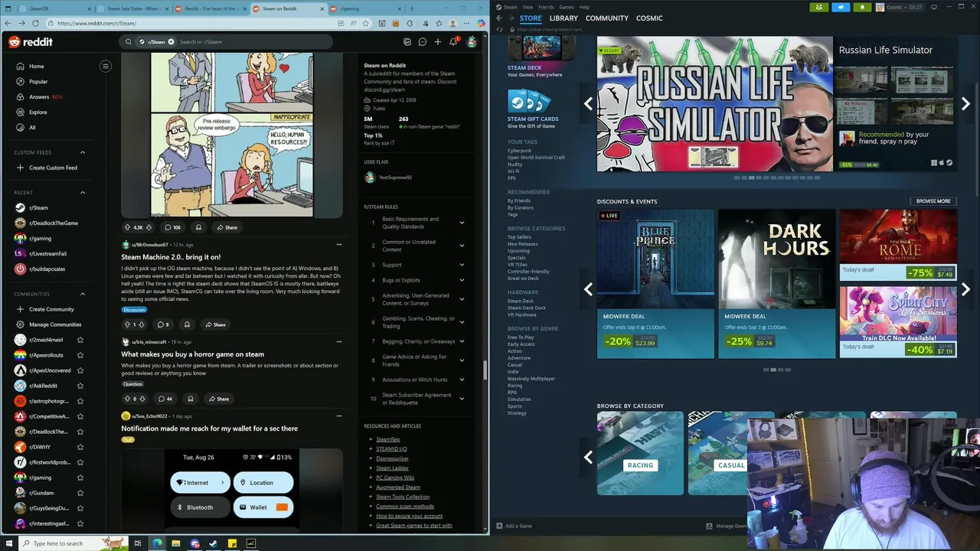Open comments on the horror game post
The height and width of the screenshot is (551, 980).
(165, 399)
